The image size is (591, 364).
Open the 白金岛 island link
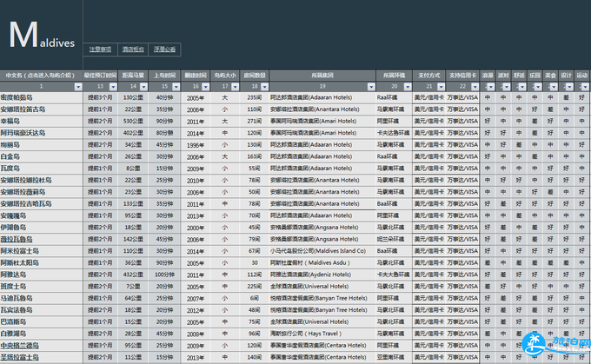click(x=10, y=156)
